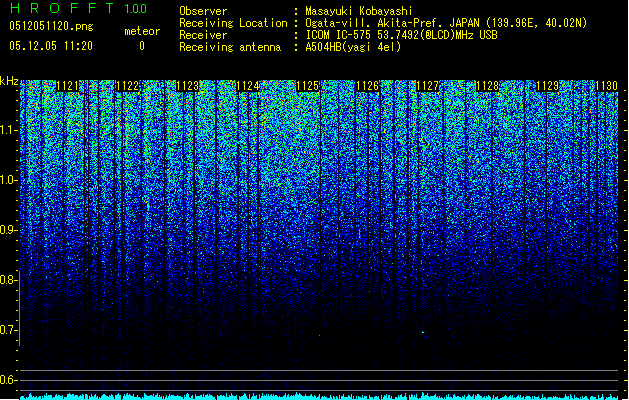Click the 0.6 frequency axis label
This screenshot has height=400, width=629.
(x=7, y=380)
